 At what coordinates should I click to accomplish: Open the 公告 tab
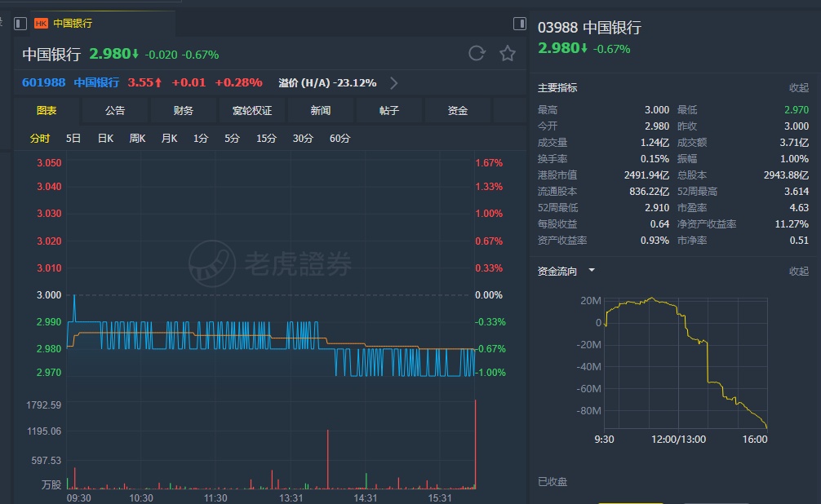115,110
